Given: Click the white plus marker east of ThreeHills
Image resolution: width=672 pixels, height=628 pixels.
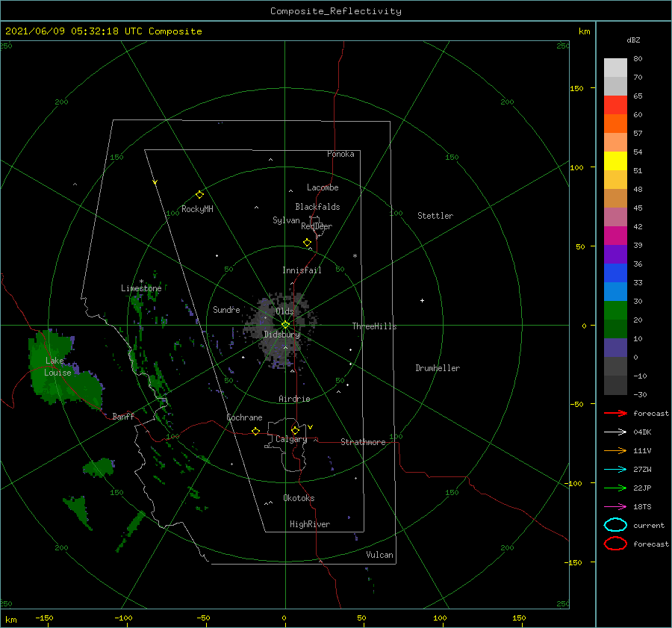Looking at the screenshot, I should point(422,300).
